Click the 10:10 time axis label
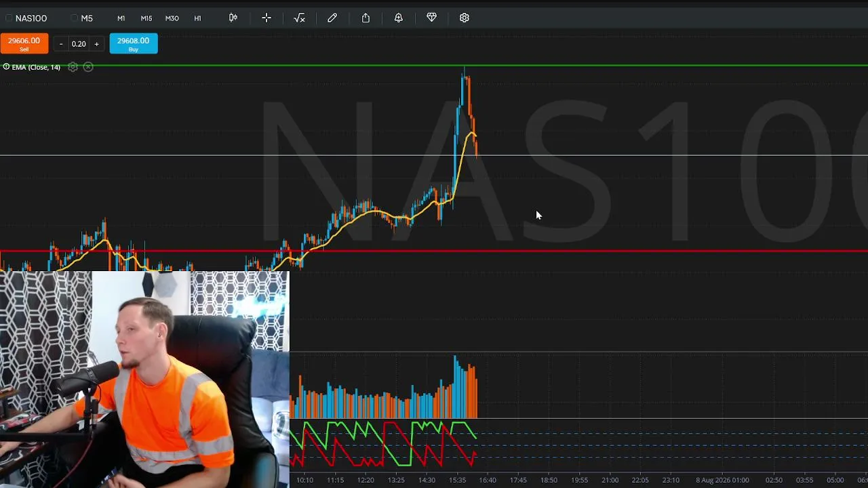The image size is (868, 488). (304, 480)
